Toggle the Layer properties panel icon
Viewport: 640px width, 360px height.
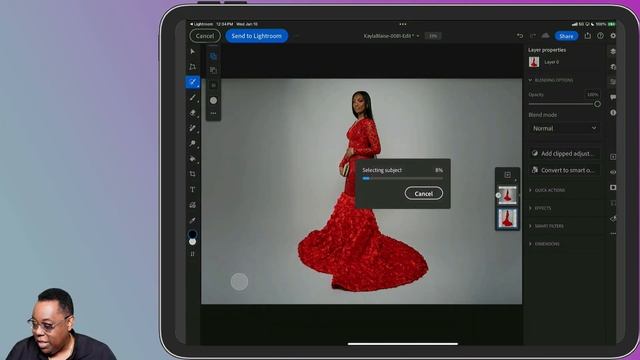point(613,82)
